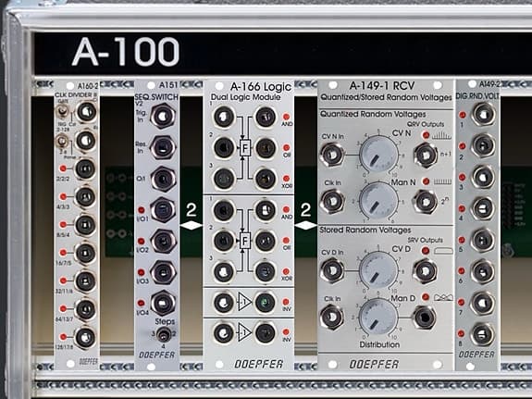The width and height of the screenshot is (532, 399).
Task: Click output jack 4 on A149-2
Action: [x=483, y=208]
